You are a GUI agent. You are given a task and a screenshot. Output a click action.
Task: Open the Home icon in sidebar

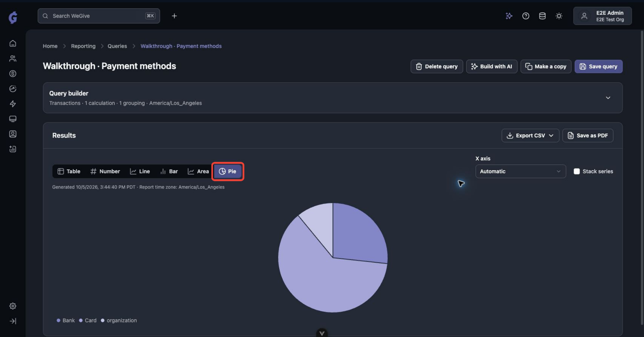(13, 43)
